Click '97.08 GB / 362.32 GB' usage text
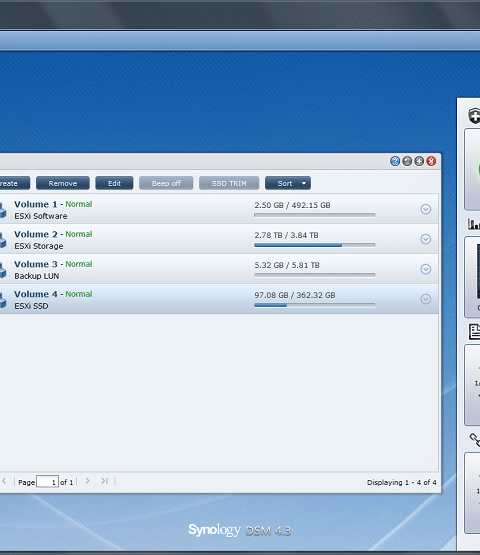Image resolution: width=480 pixels, height=555 pixels. pos(295,295)
